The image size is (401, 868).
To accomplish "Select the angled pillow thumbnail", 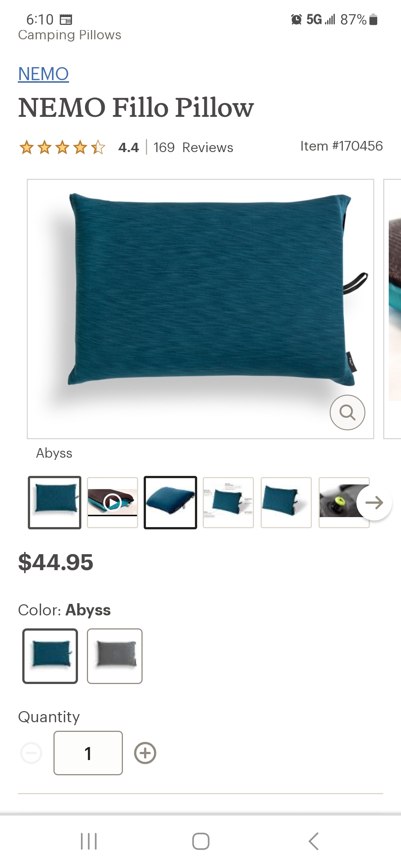I will click(286, 503).
